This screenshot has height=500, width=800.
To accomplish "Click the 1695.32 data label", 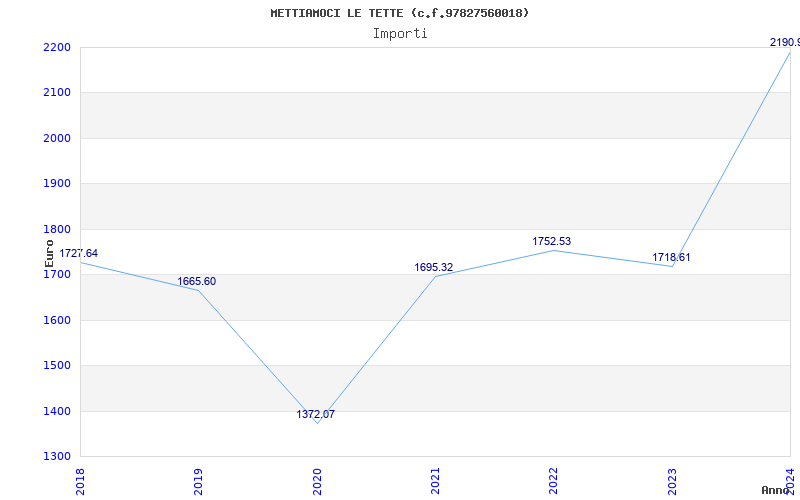I will pos(433,268).
